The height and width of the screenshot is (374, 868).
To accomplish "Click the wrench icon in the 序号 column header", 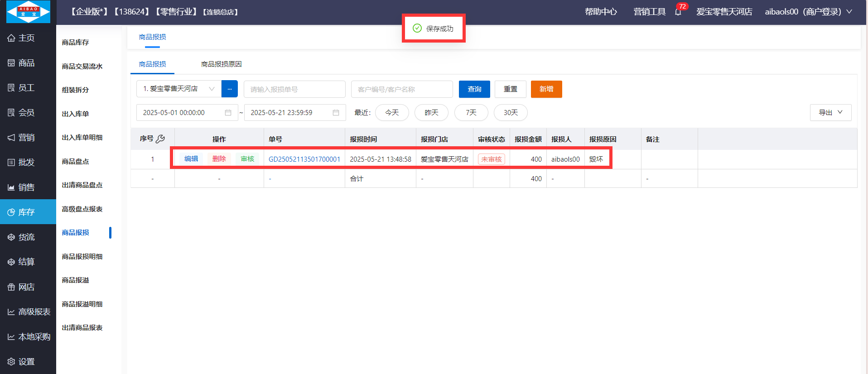I will [160, 139].
